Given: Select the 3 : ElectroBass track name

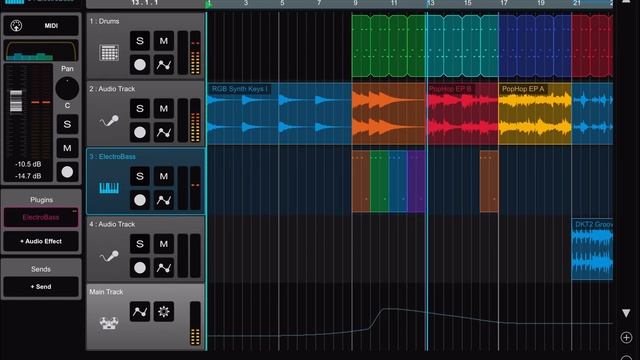Looking at the screenshot, I should [112, 157].
